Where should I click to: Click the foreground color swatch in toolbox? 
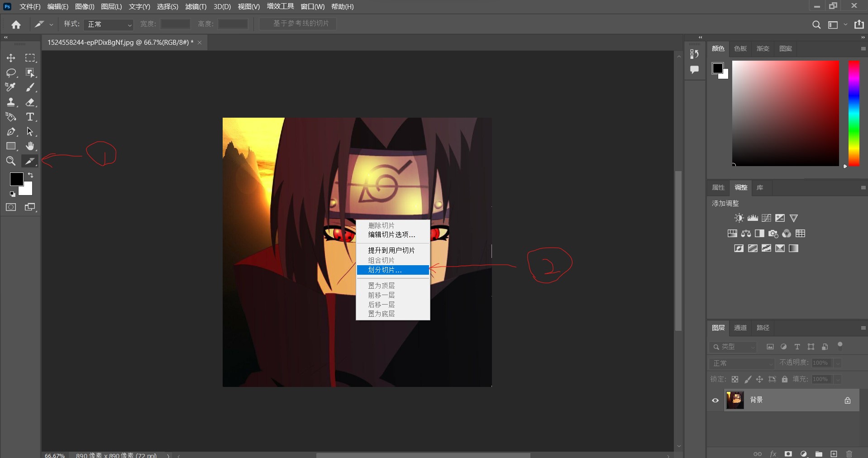coord(16,178)
